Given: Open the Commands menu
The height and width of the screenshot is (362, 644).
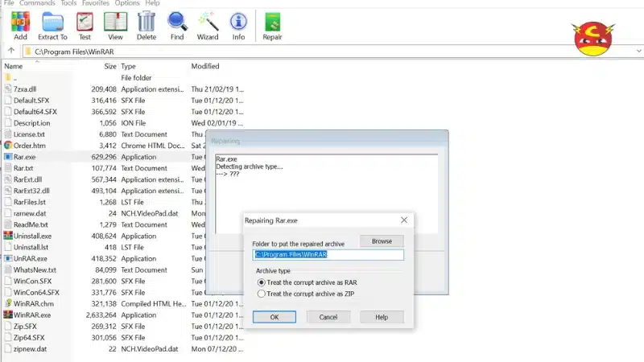Looking at the screenshot, I should 37,3.
